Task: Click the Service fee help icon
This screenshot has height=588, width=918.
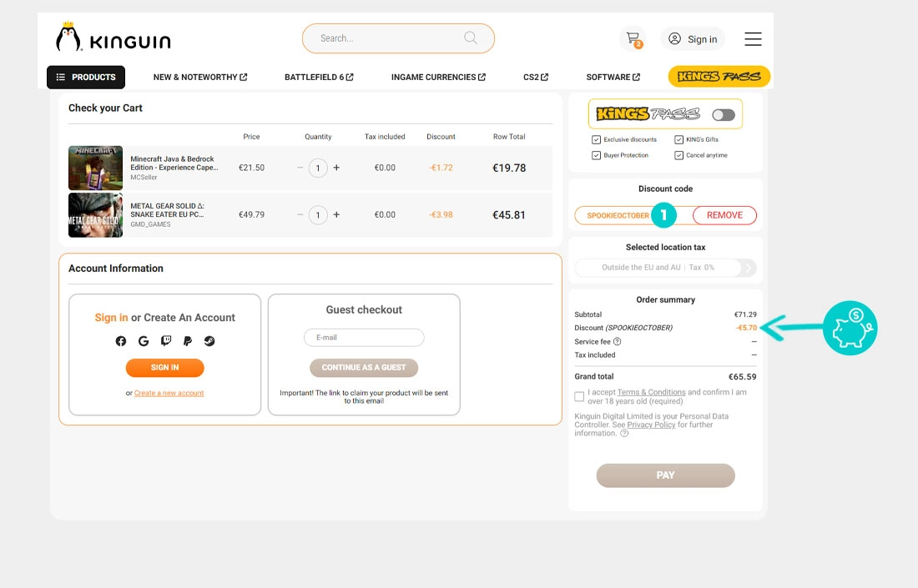Action: pos(618,342)
